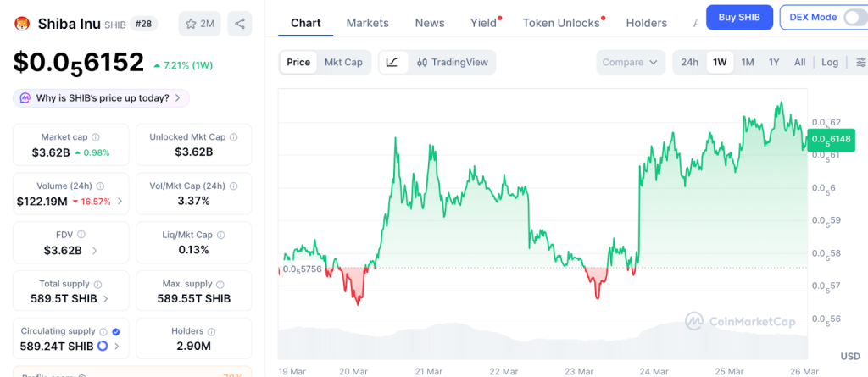Image resolution: width=868 pixels, height=377 pixels.
Task: Open the Token Unlocks tab
Action: pyautogui.click(x=560, y=23)
